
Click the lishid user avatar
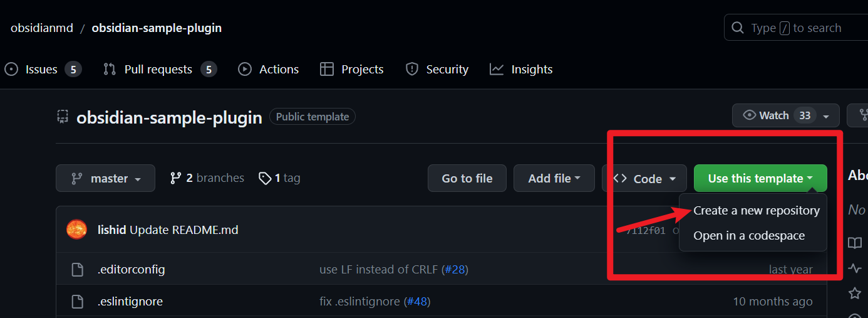tap(76, 230)
